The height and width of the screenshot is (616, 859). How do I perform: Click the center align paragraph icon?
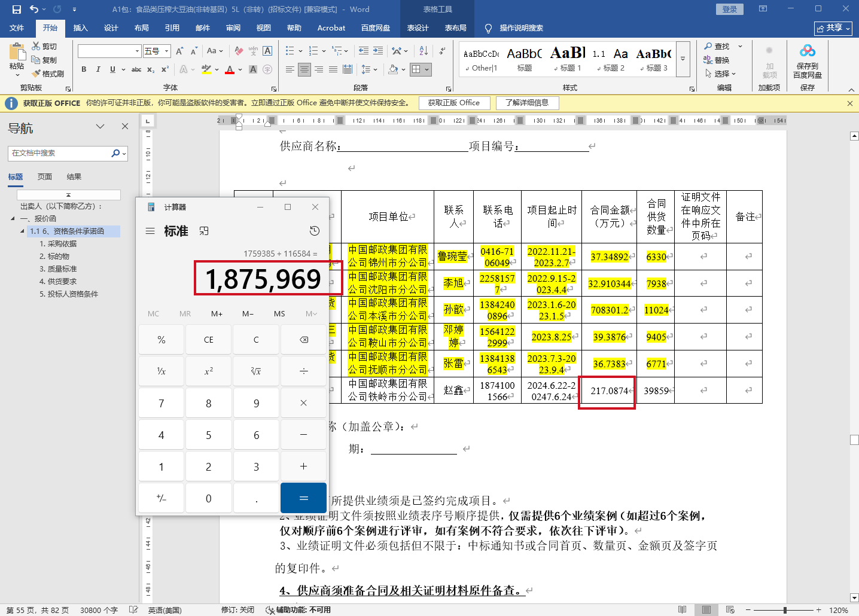[304, 69]
